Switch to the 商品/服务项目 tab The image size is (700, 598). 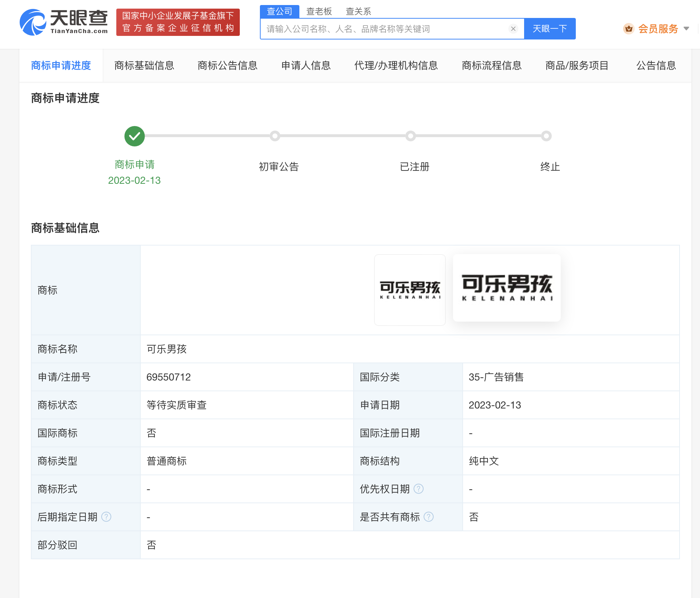tap(577, 66)
